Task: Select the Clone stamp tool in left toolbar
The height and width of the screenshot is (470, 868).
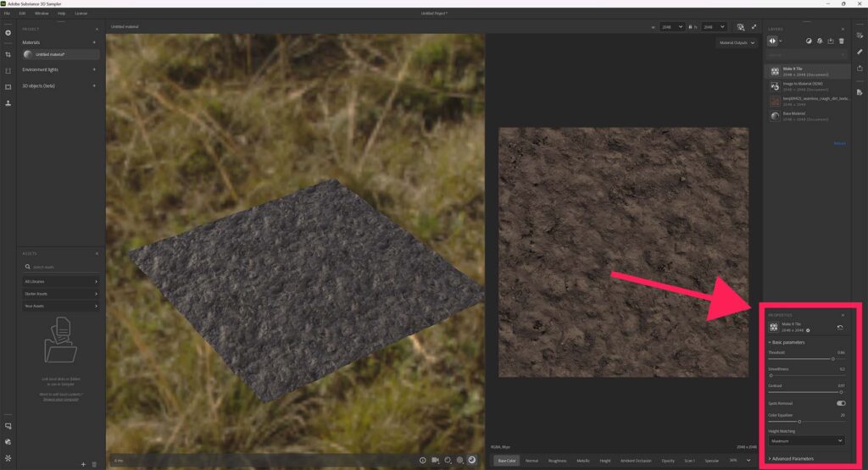Action: (8, 102)
